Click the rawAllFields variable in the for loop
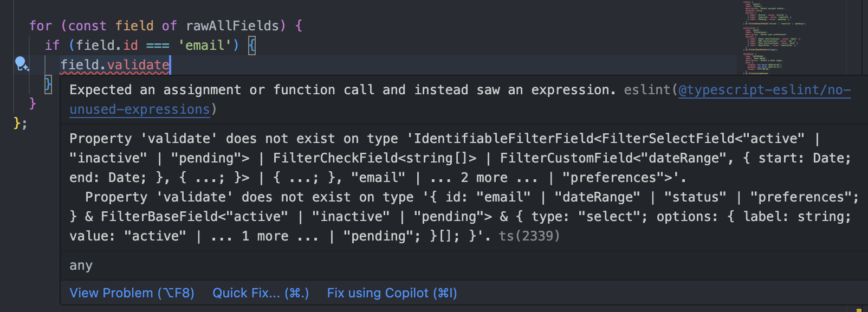The height and width of the screenshot is (312, 868). [233, 25]
